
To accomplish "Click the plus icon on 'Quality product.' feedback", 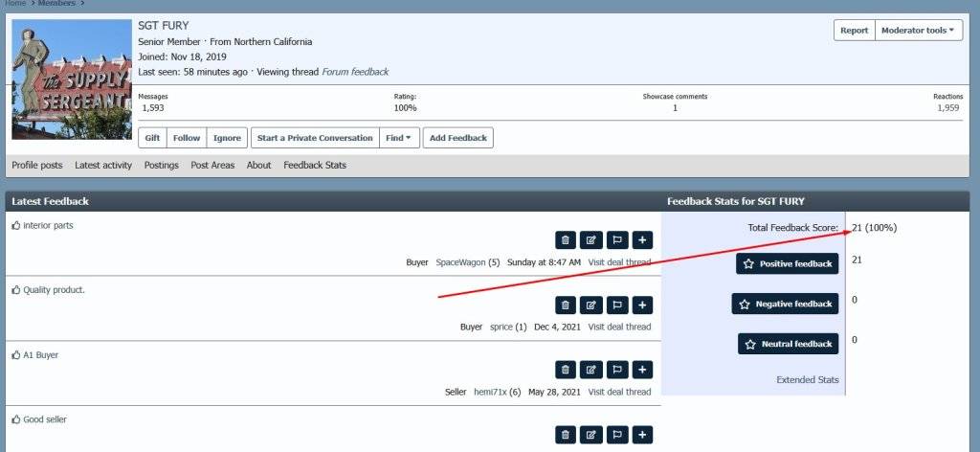I will click(x=643, y=305).
